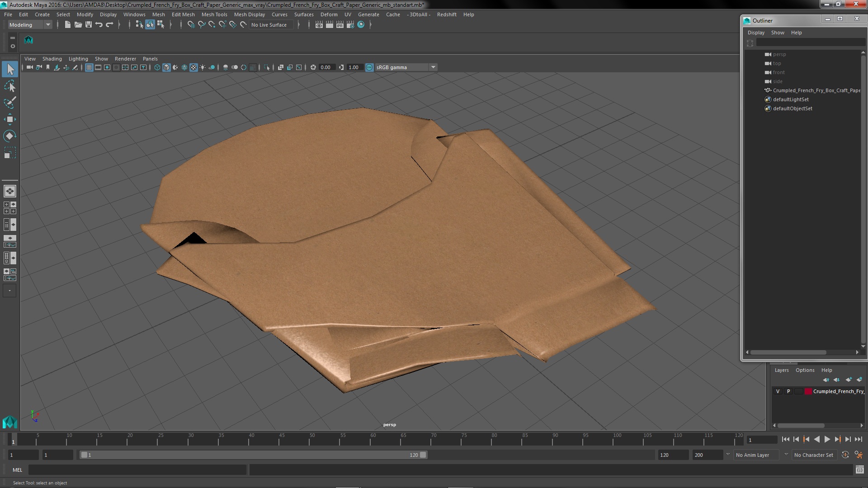Click the red layer color swatch

808,391
